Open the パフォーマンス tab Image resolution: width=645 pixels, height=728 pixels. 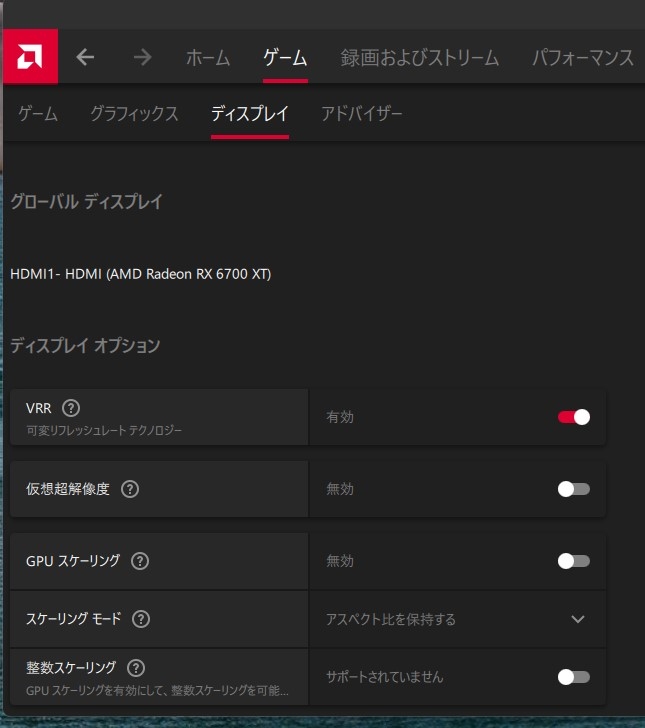click(583, 58)
